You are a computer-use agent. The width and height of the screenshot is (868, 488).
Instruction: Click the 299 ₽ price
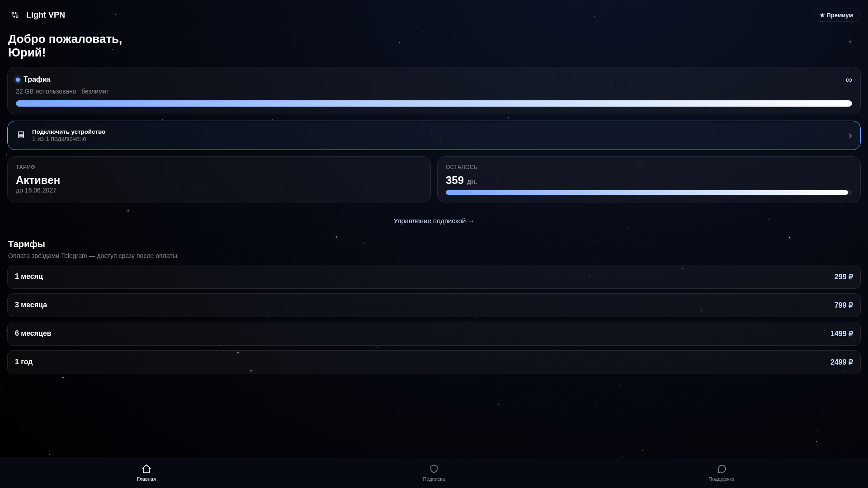pyautogui.click(x=844, y=277)
